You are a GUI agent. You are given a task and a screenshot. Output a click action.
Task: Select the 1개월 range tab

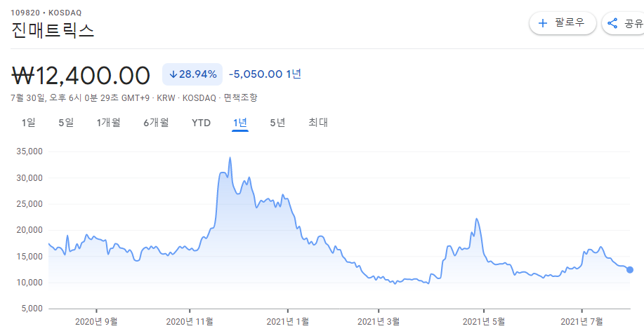108,123
